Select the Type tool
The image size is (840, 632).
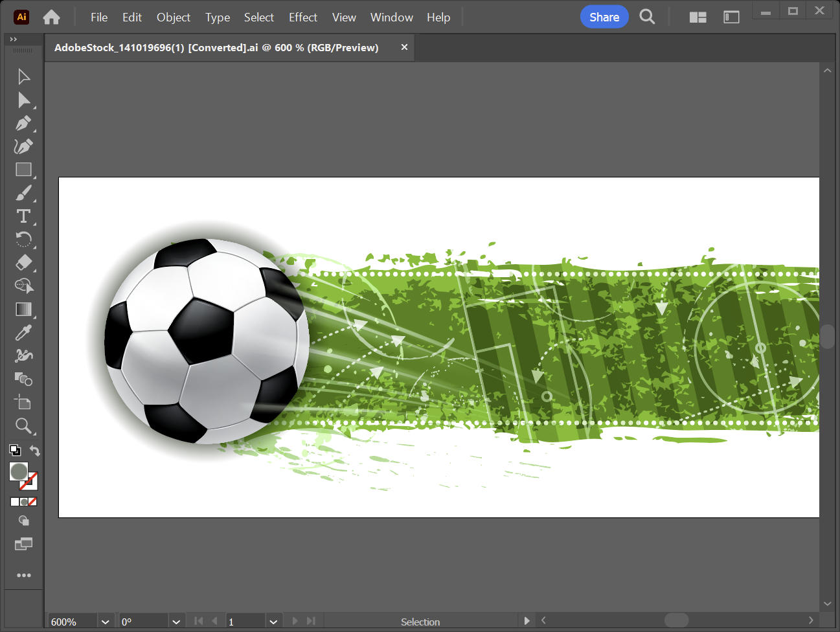pos(23,216)
